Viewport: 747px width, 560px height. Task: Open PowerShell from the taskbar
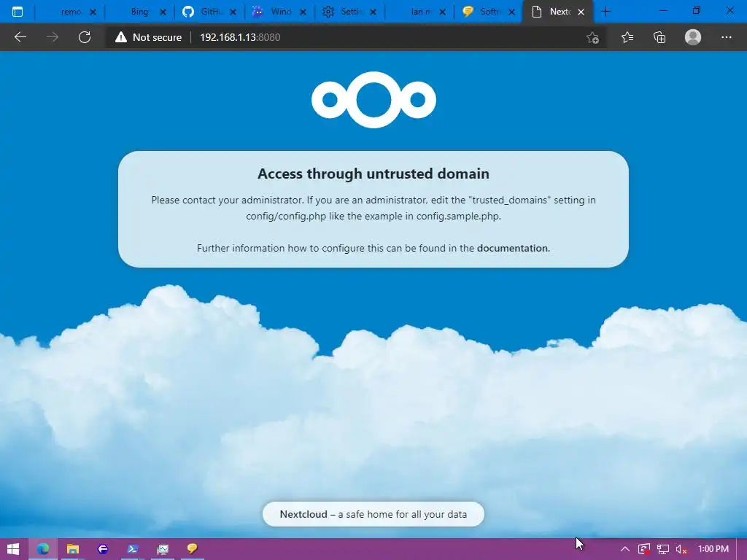click(133, 549)
